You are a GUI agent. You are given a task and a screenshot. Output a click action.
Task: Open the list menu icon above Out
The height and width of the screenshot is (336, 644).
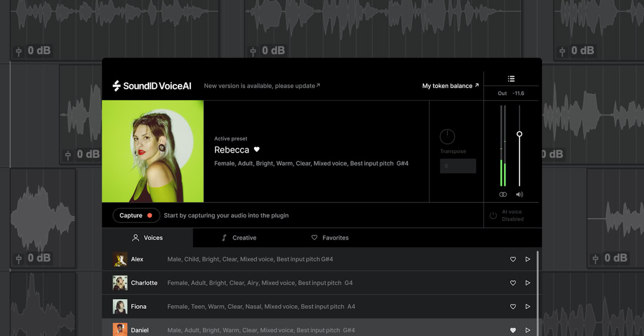click(511, 79)
